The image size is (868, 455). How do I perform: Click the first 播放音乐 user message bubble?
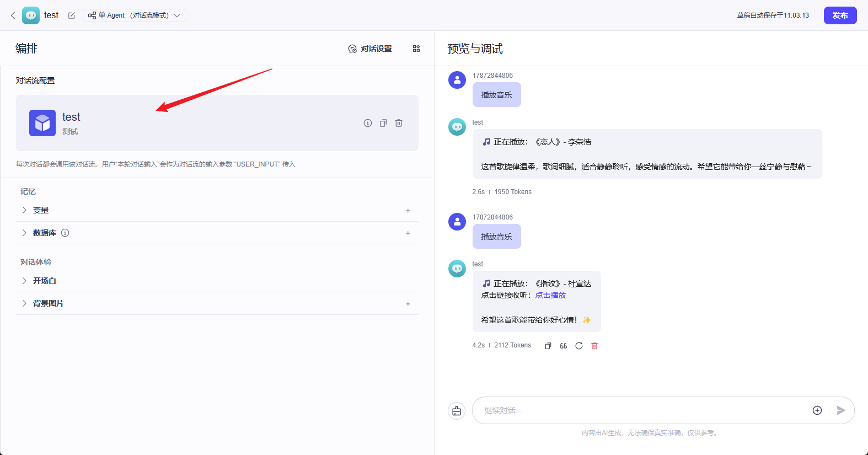click(497, 95)
